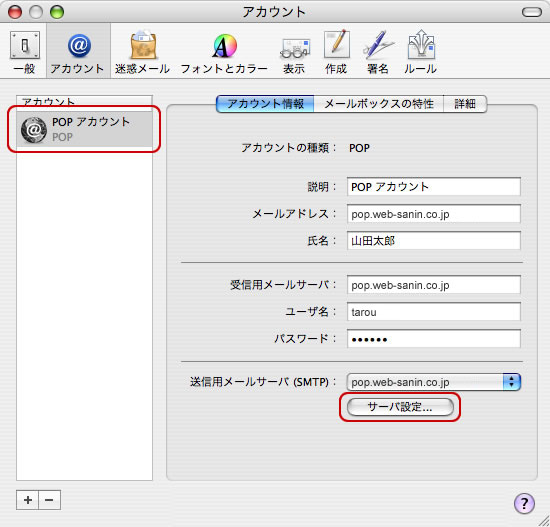
Task: Open the 一般 (General) preferences pane
Action: coord(24,52)
